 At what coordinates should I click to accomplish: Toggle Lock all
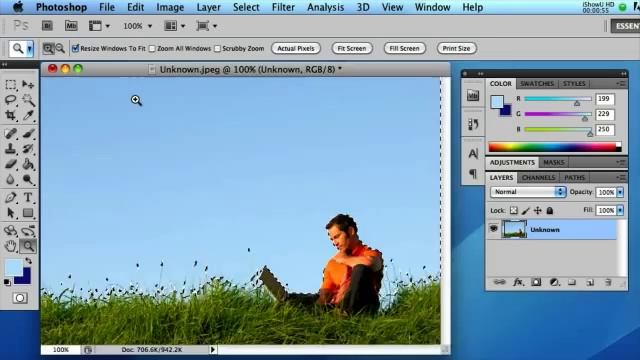tap(550, 211)
